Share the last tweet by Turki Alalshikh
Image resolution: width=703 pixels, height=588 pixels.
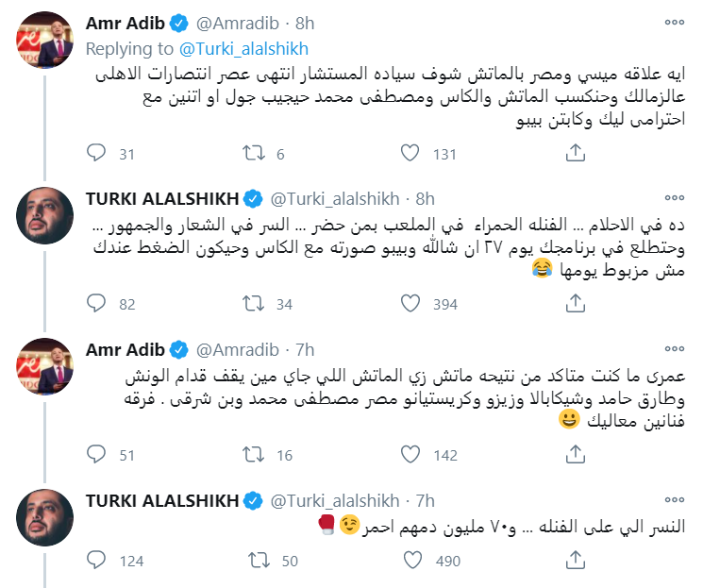(x=573, y=560)
